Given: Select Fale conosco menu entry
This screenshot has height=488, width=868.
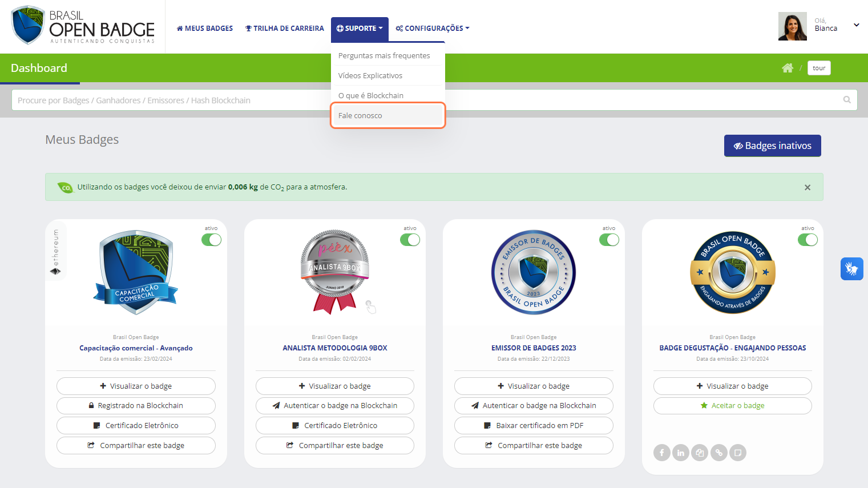Looking at the screenshot, I should (x=388, y=115).
